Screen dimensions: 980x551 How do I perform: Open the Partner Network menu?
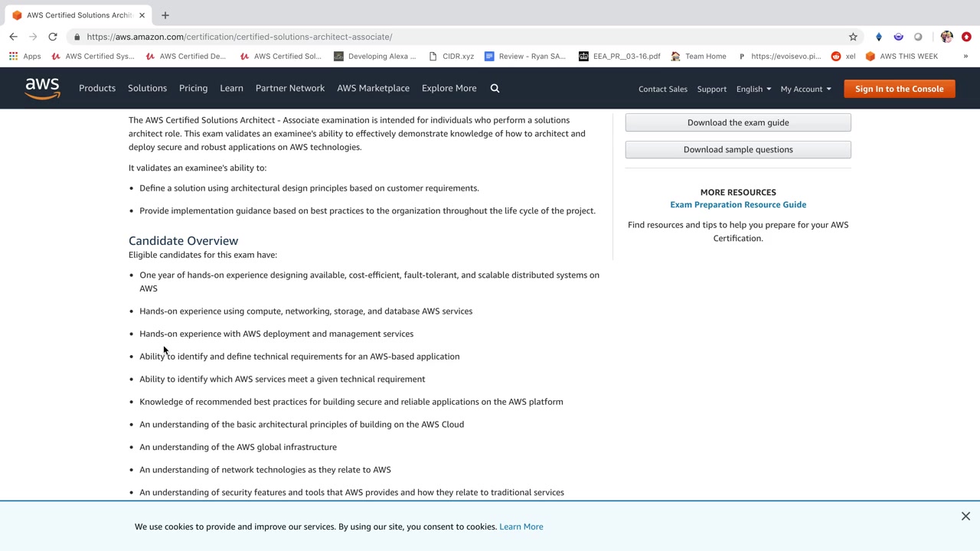tap(290, 89)
